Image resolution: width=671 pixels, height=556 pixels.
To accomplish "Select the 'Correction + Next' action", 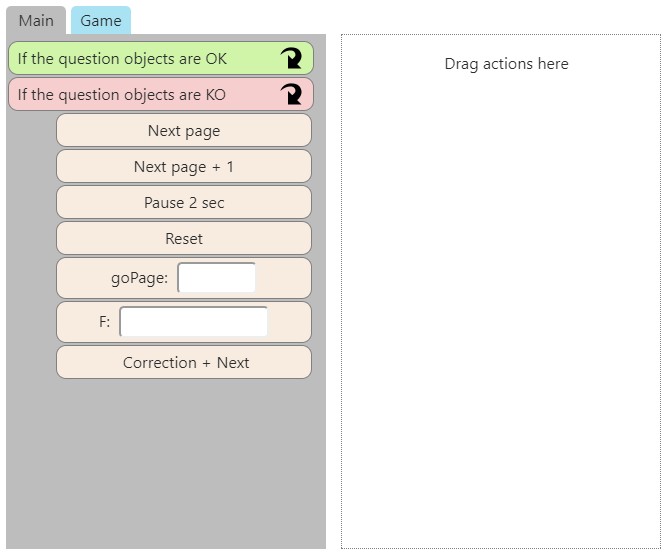I will pyautogui.click(x=184, y=363).
